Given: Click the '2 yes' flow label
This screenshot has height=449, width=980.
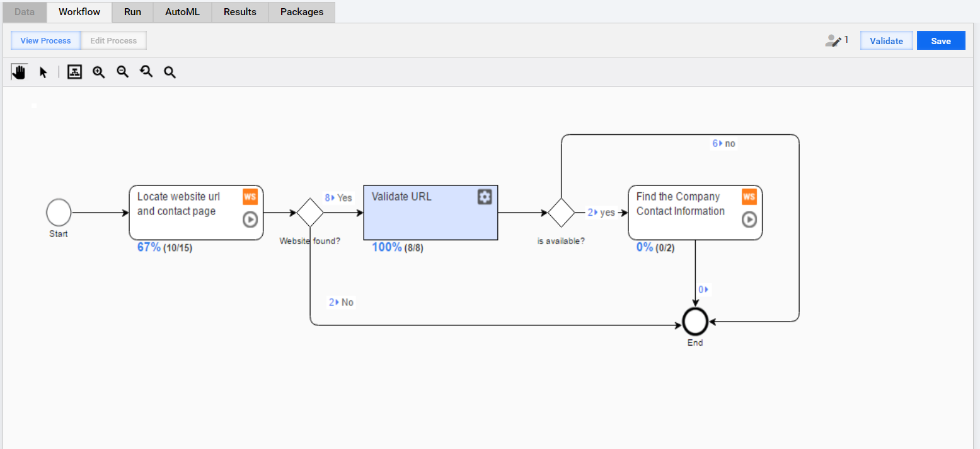Looking at the screenshot, I should 601,213.
